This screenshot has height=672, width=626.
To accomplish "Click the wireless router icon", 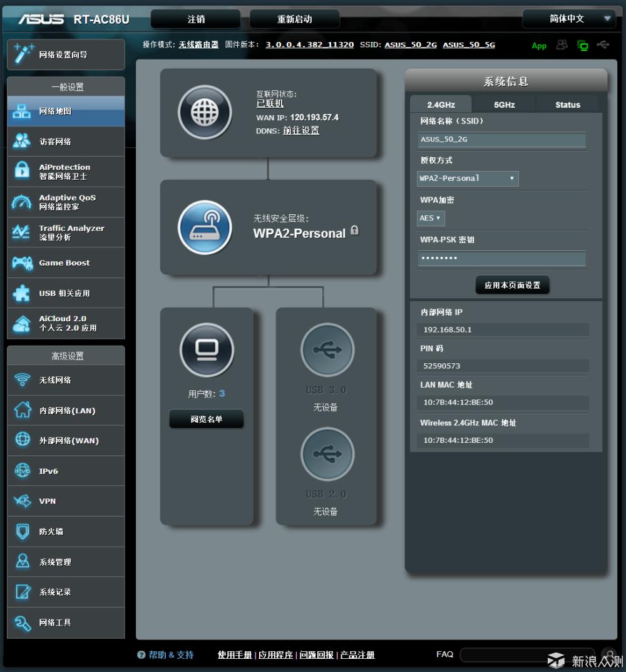I will pos(205,227).
